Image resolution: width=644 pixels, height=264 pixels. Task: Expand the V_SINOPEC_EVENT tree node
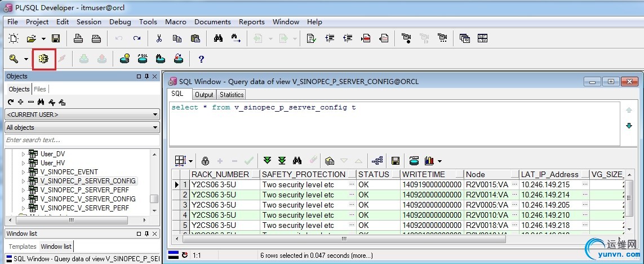(24, 172)
